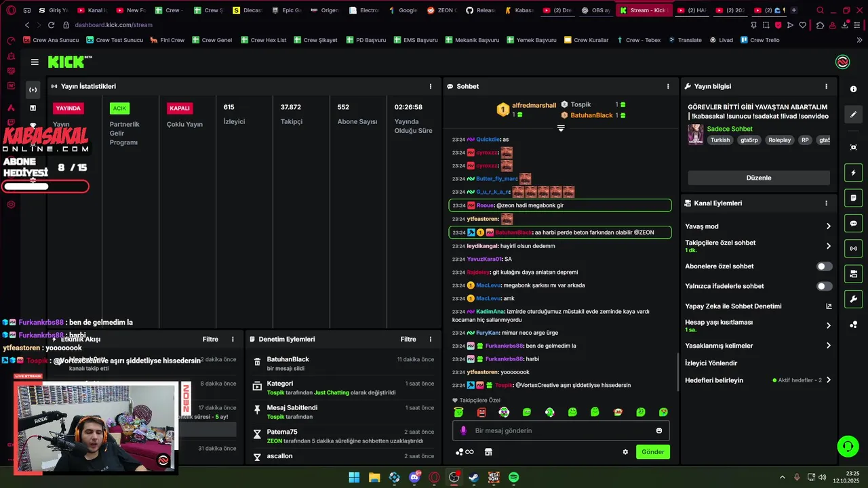Click the green headset support button
868x488 pixels.
(x=848, y=446)
